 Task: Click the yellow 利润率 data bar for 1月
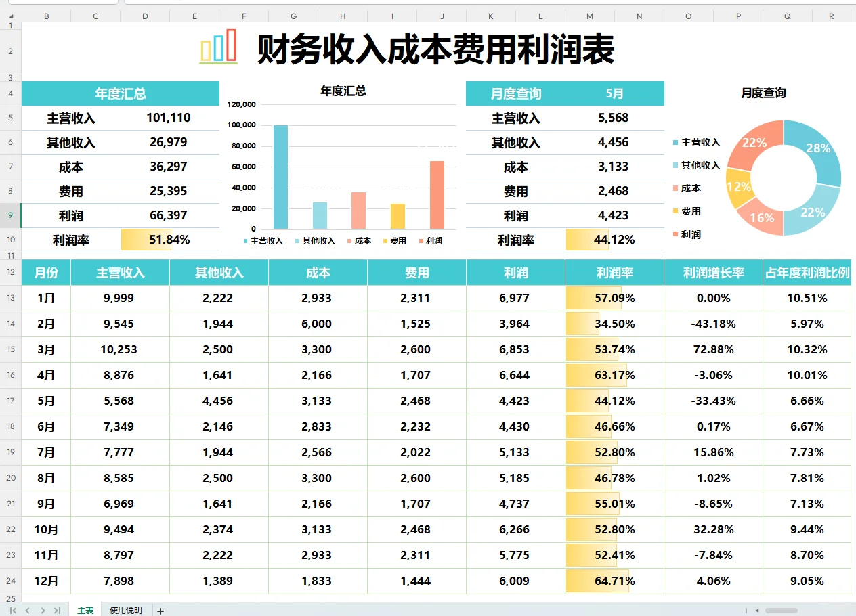593,298
